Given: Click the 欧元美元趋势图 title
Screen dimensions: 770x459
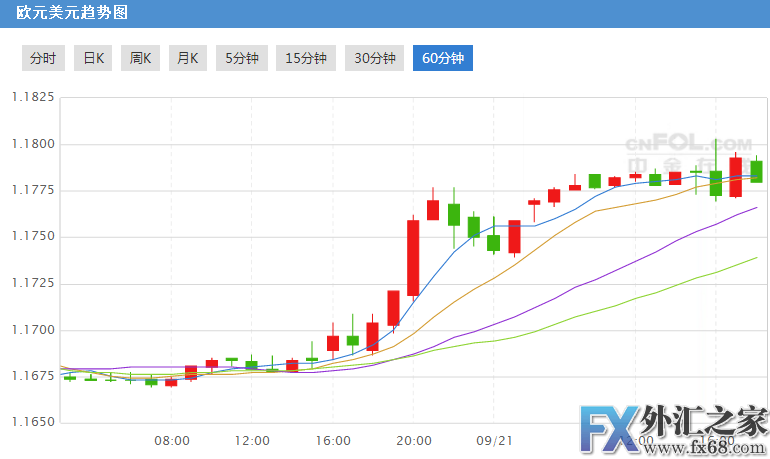Looking at the screenshot, I should (64, 14).
